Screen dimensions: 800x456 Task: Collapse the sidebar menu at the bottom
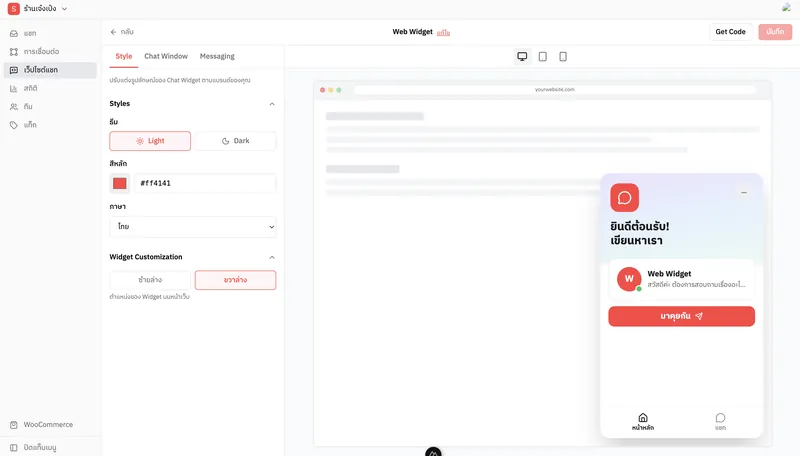[50, 447]
